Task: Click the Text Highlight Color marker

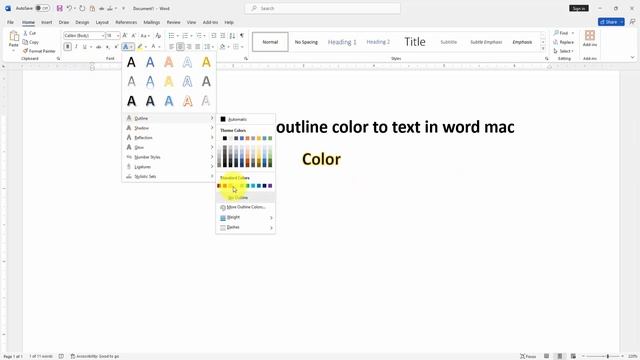Action: click(x=140, y=47)
